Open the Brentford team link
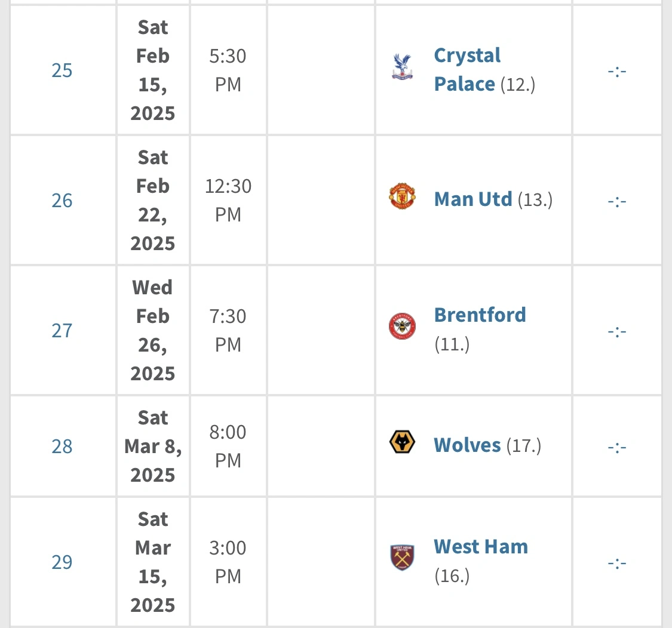The image size is (672, 628). pyautogui.click(x=480, y=315)
